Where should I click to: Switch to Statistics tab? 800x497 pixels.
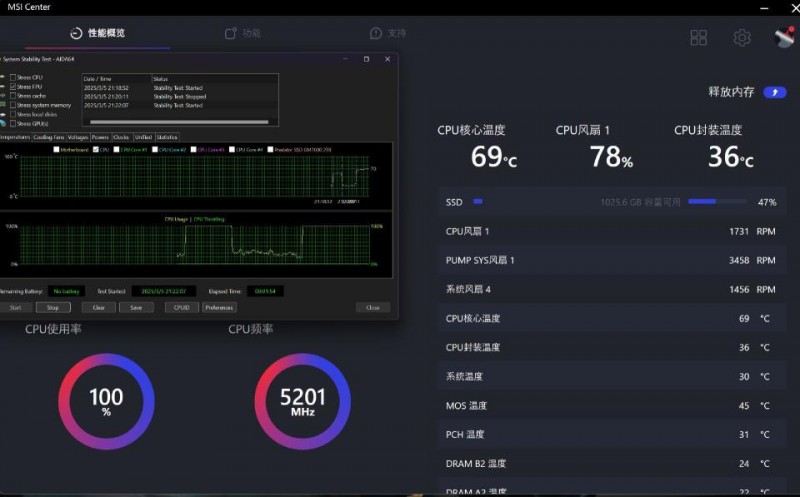[x=167, y=137]
